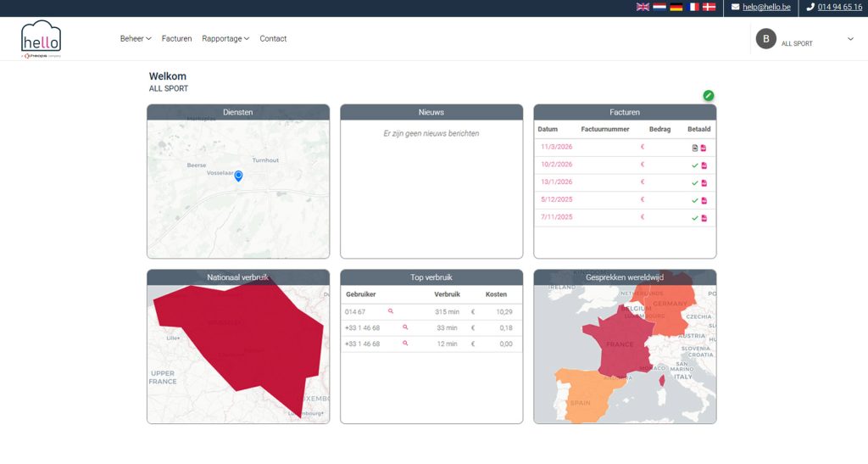Click the Facturen panel header

point(625,113)
